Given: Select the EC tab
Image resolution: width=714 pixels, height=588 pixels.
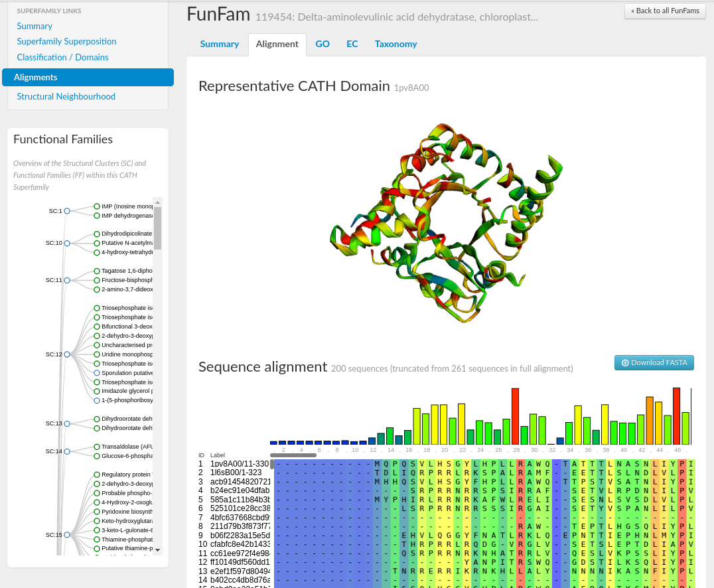Looking at the screenshot, I should 352,44.
